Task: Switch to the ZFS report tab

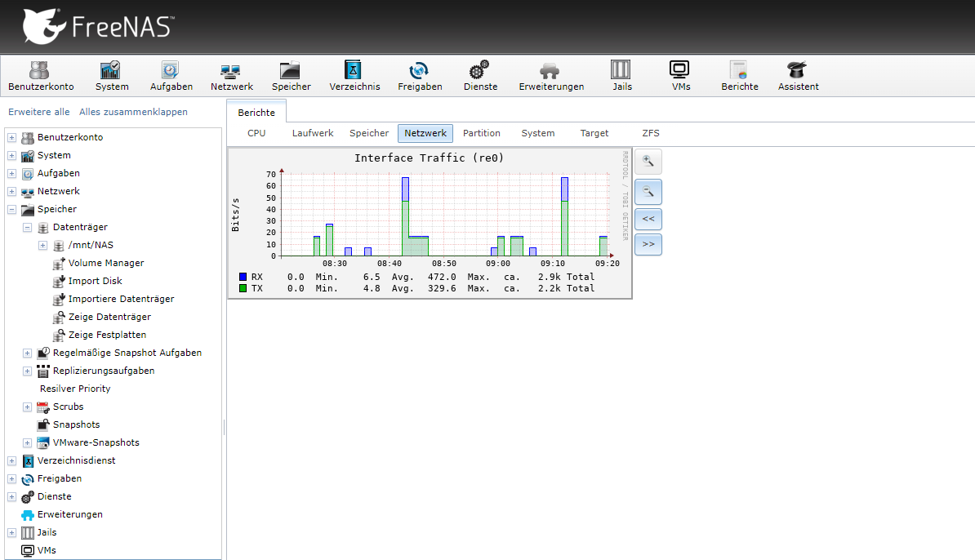Action: (x=651, y=133)
